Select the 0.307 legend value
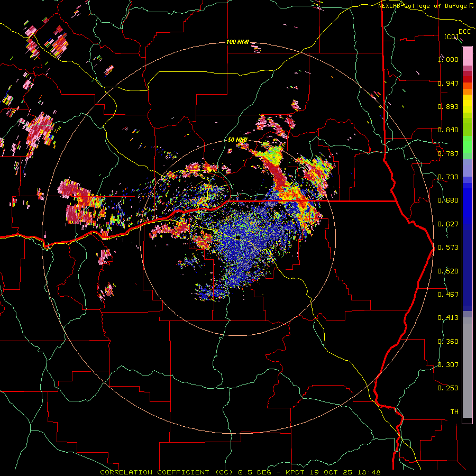 [448, 365]
